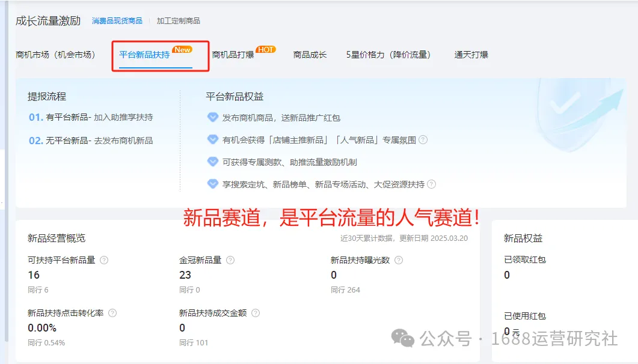Image resolution: width=638 pixels, height=364 pixels.
Task: Click diamond icon before 享搜索定坑
Action: click(x=213, y=184)
